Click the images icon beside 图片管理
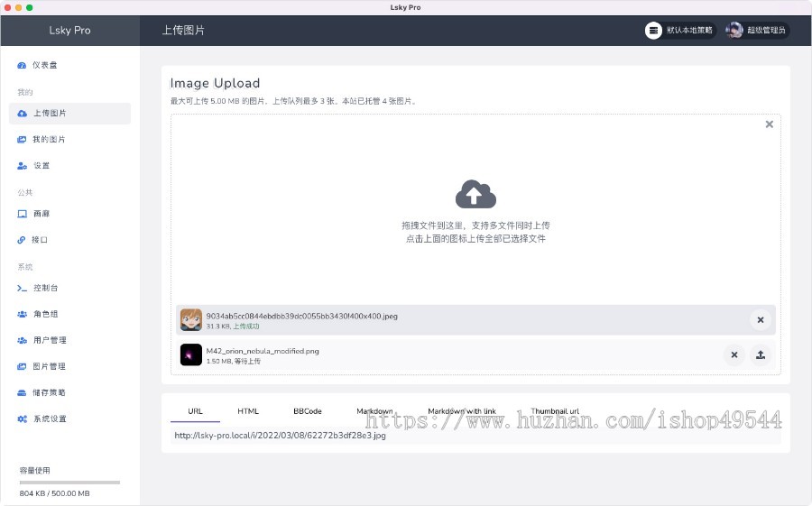Image resolution: width=812 pixels, height=506 pixels. pos(22,367)
